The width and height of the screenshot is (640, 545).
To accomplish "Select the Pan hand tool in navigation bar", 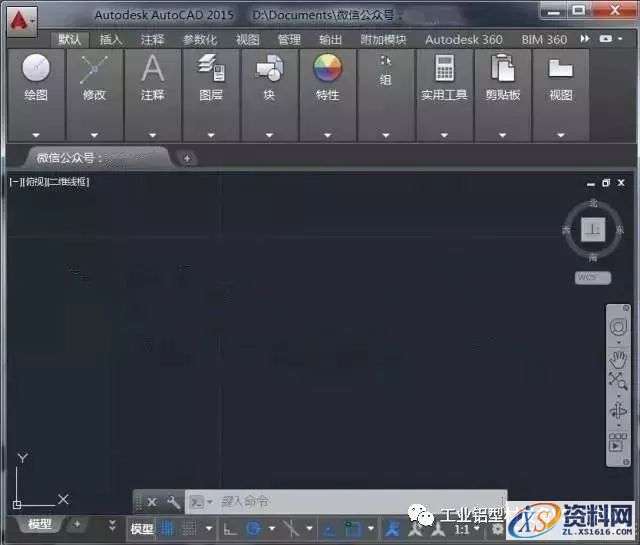I will click(x=618, y=359).
